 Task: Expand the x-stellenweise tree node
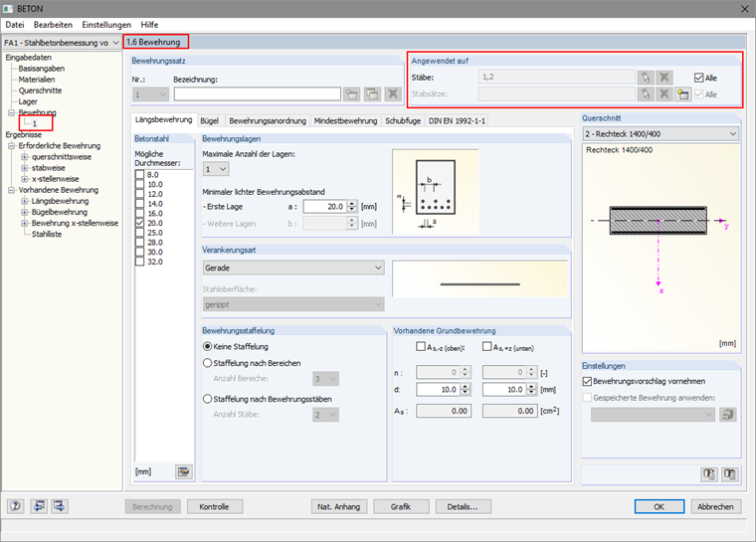click(24, 179)
